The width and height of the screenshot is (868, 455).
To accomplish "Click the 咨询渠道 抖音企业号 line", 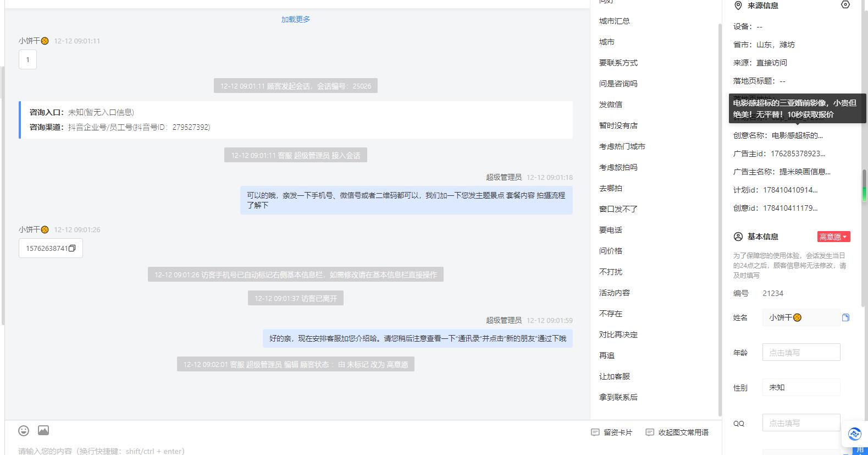I will (x=120, y=127).
